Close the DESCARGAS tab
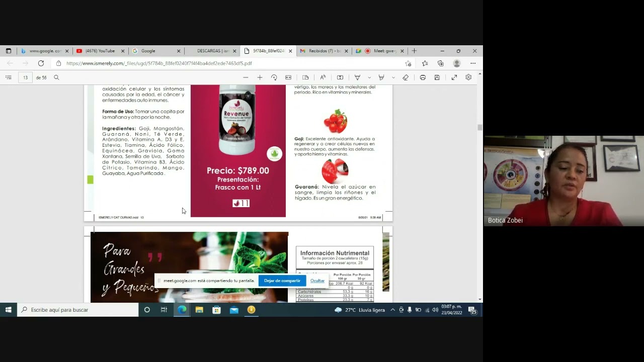Screen dimensions: 644x362 point(234,51)
